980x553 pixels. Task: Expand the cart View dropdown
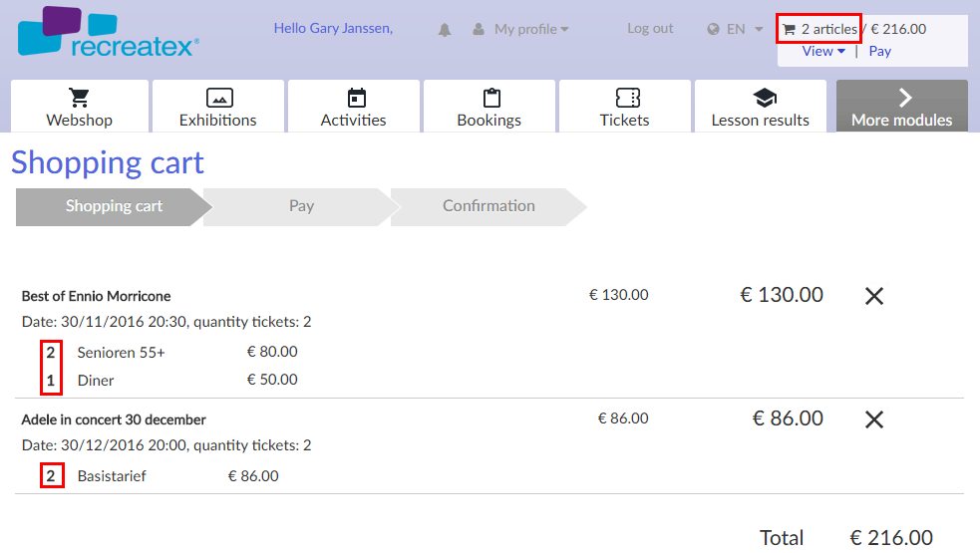823,52
